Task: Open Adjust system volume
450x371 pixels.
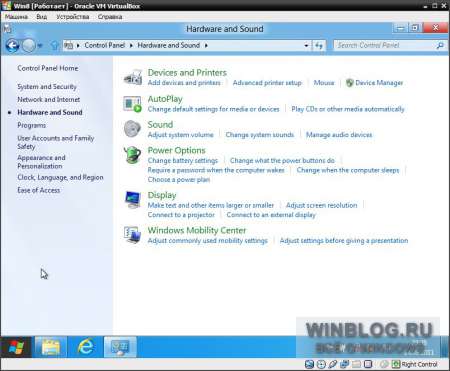Action: click(x=180, y=135)
